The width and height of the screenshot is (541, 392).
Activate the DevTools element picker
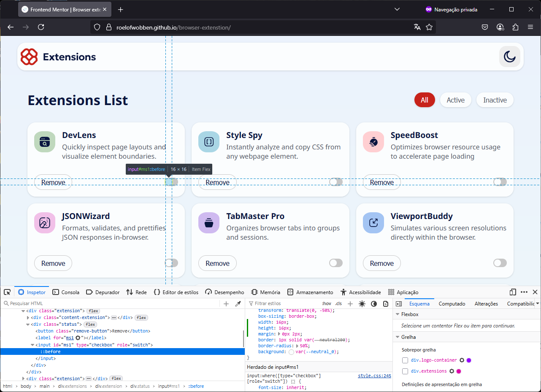pyautogui.click(x=7, y=292)
